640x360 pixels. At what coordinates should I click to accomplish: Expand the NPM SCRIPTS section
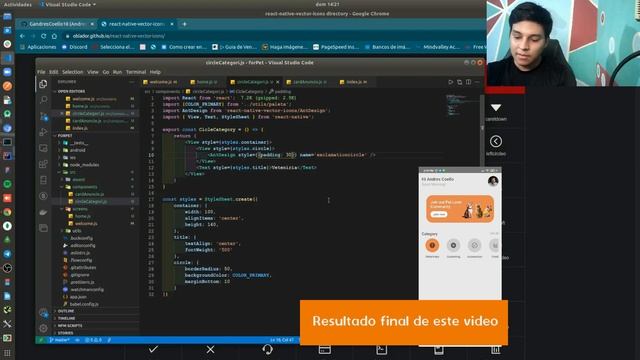tap(70, 326)
